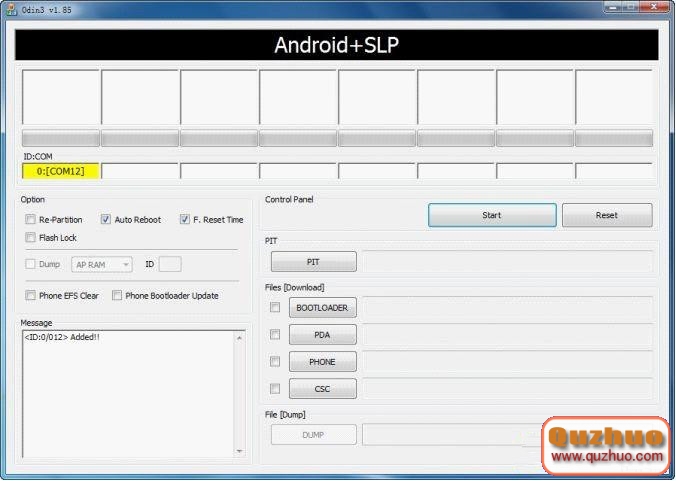The width and height of the screenshot is (676, 481).
Task: Click the PDA file button
Action: [x=322, y=335]
